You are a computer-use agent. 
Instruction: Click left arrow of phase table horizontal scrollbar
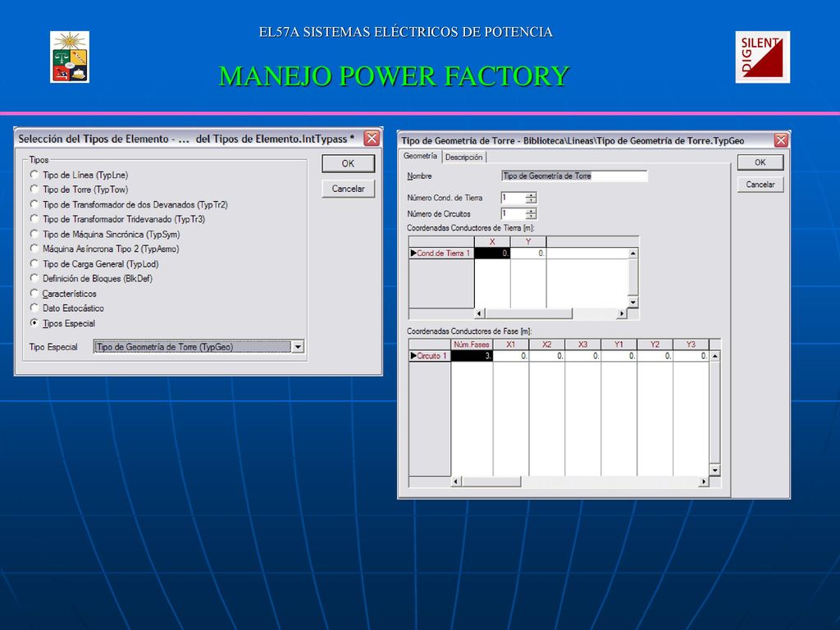coord(456,482)
